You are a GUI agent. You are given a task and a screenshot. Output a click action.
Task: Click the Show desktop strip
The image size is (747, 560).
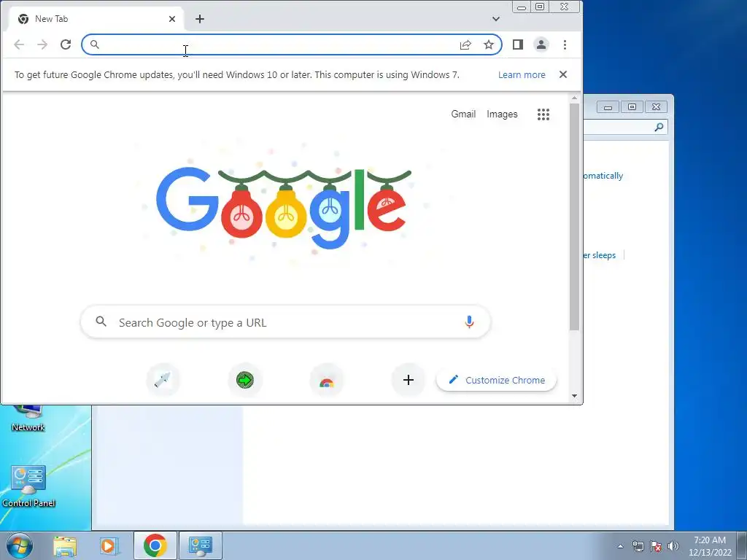[x=742, y=545]
